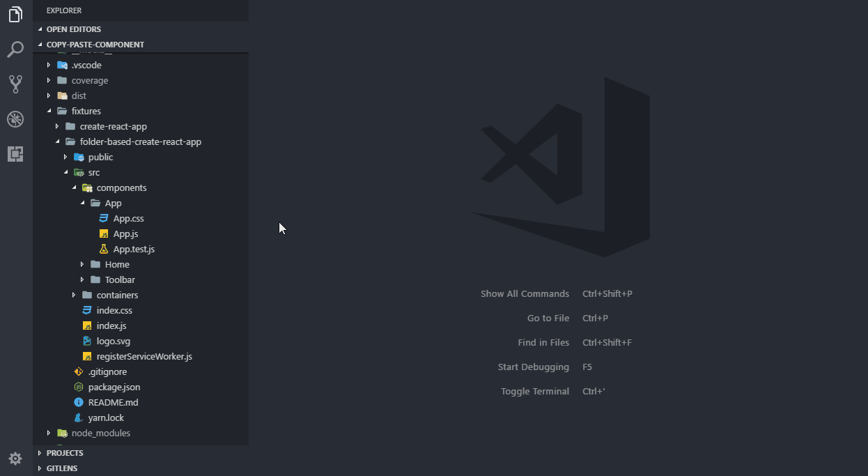
Task: Expand the containers folder arrow
Action: (74, 295)
